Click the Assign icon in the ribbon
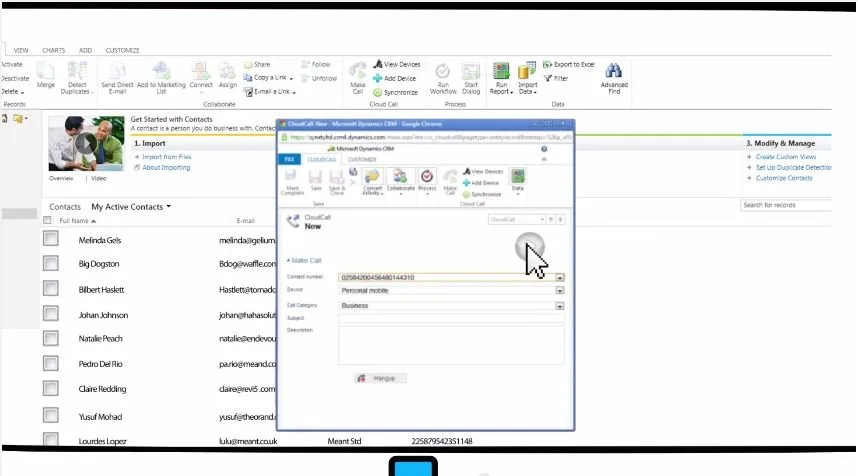This screenshot has height=476, width=858. click(228, 76)
